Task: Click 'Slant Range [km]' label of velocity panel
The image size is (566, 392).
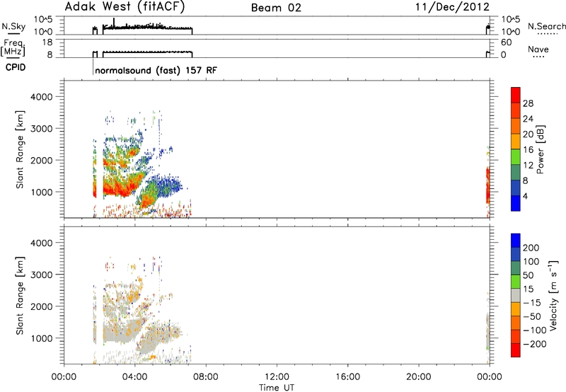Action: [20, 296]
